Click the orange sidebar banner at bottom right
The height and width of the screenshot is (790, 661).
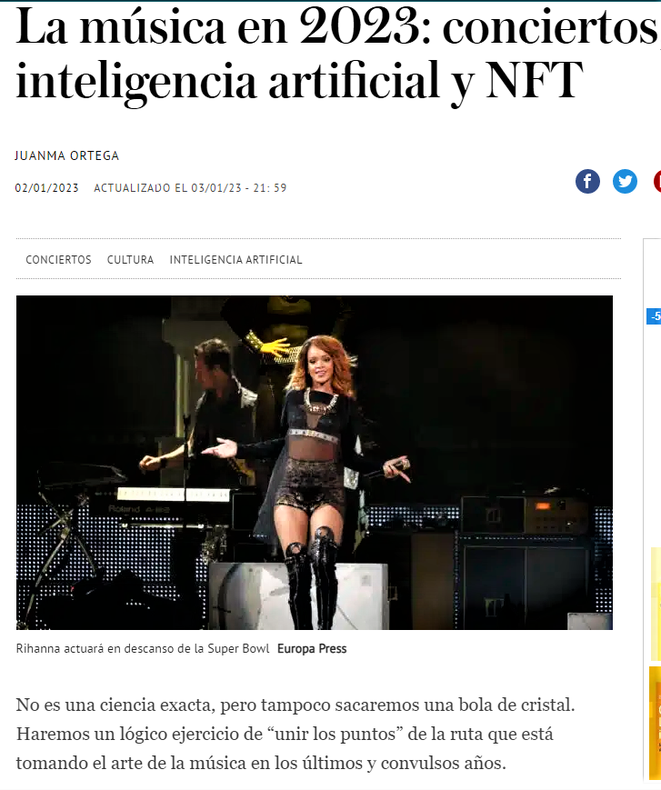(655, 721)
